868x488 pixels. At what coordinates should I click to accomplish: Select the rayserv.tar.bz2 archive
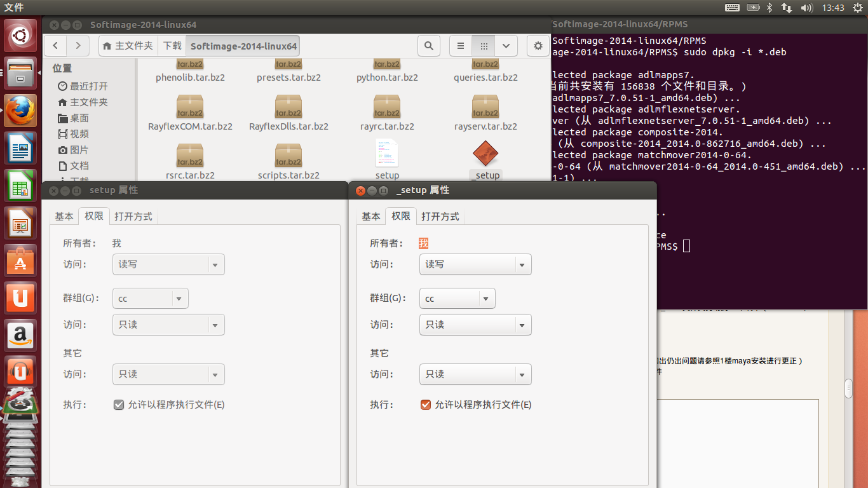(x=485, y=112)
